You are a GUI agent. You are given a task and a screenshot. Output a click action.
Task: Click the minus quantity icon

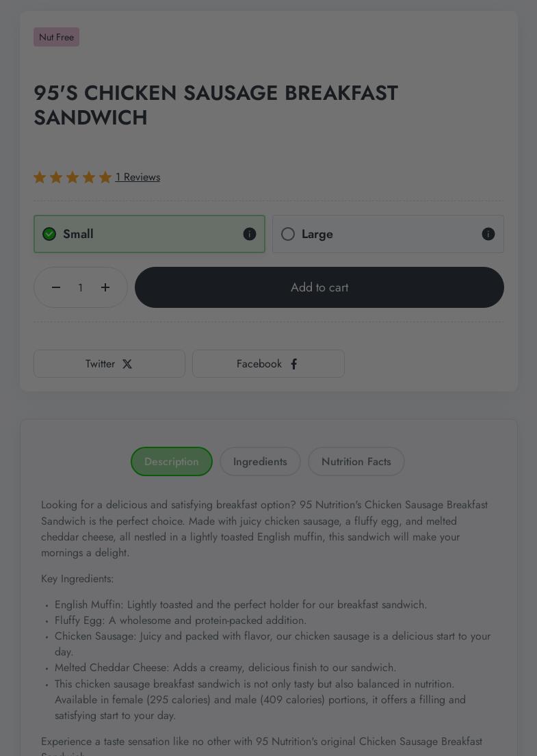56,287
